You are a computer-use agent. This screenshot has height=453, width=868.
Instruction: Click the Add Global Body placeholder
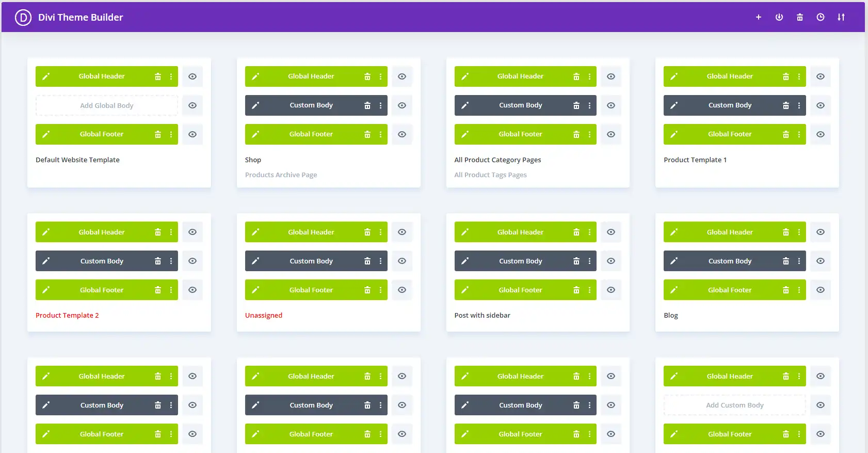(x=107, y=105)
